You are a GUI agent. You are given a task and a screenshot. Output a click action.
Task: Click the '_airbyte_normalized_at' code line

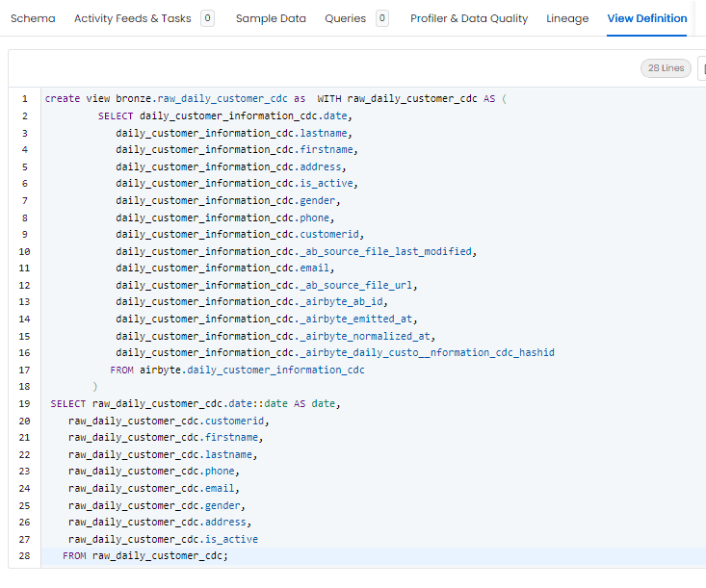point(275,336)
